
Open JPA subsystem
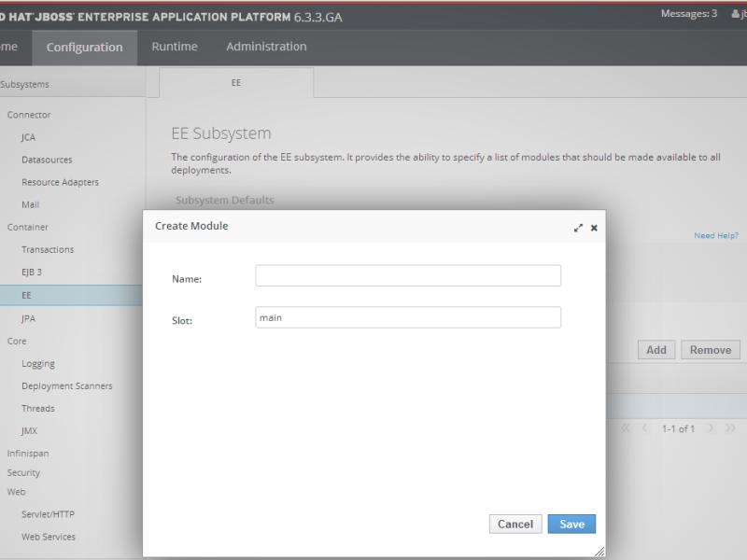click(28, 318)
